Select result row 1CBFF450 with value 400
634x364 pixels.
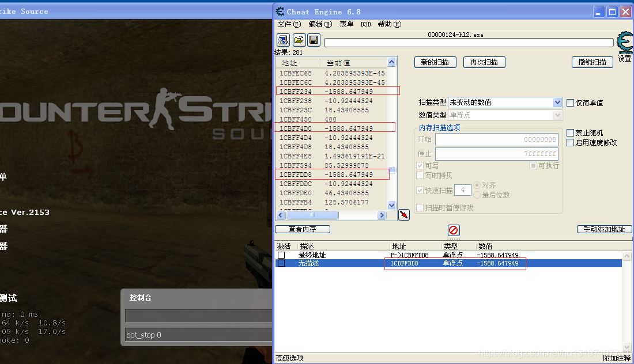click(x=331, y=119)
